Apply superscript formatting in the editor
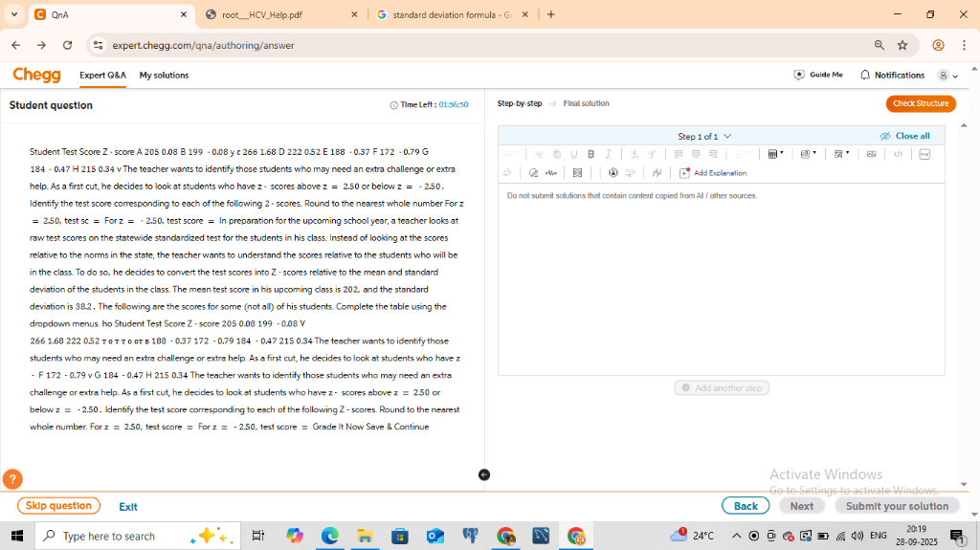This screenshot has height=550, width=980. pos(651,154)
